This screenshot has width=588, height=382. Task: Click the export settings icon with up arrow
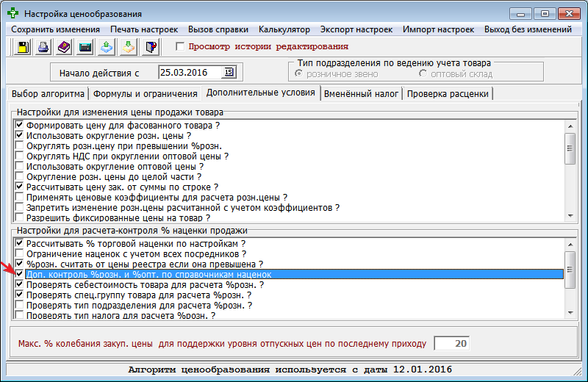[x=107, y=48]
